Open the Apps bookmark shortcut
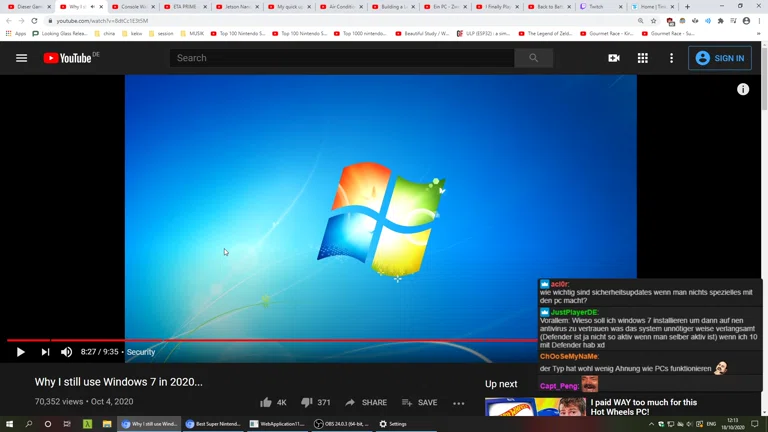 (x=16, y=33)
